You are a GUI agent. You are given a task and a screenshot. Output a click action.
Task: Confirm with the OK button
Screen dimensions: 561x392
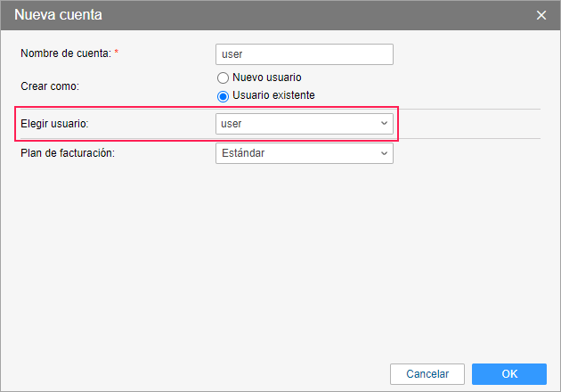(508, 373)
